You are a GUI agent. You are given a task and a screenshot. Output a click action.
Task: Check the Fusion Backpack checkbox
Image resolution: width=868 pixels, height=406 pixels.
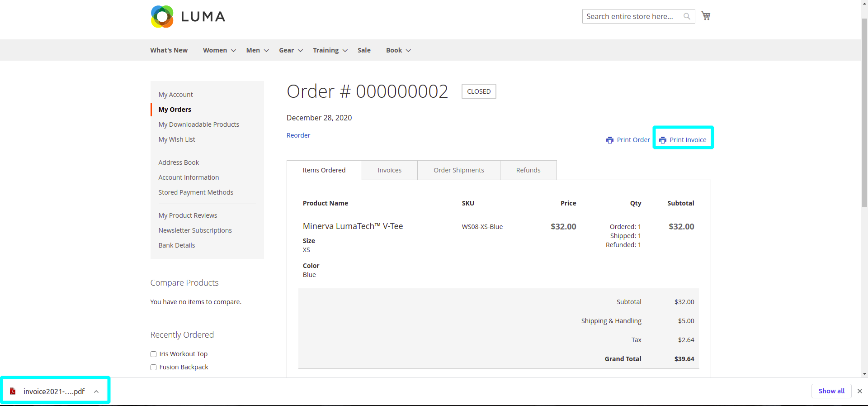153,367
